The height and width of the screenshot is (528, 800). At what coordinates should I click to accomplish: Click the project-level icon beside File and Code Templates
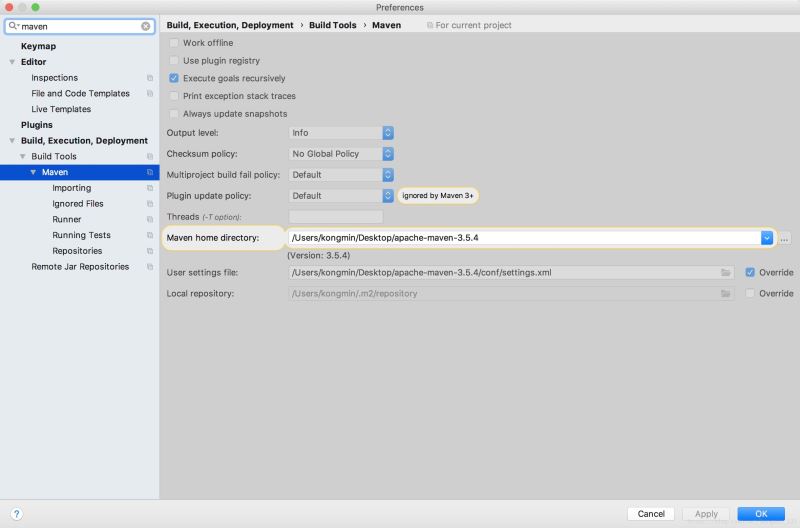(x=150, y=93)
